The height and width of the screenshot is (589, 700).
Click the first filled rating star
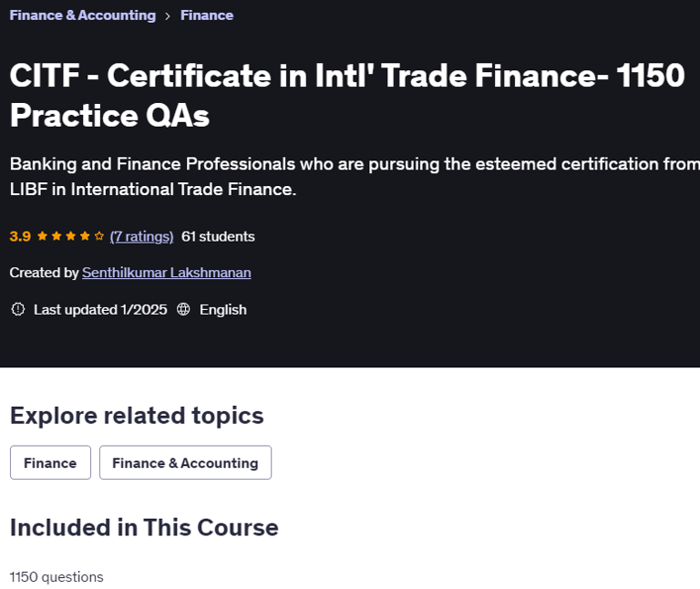tap(41, 236)
